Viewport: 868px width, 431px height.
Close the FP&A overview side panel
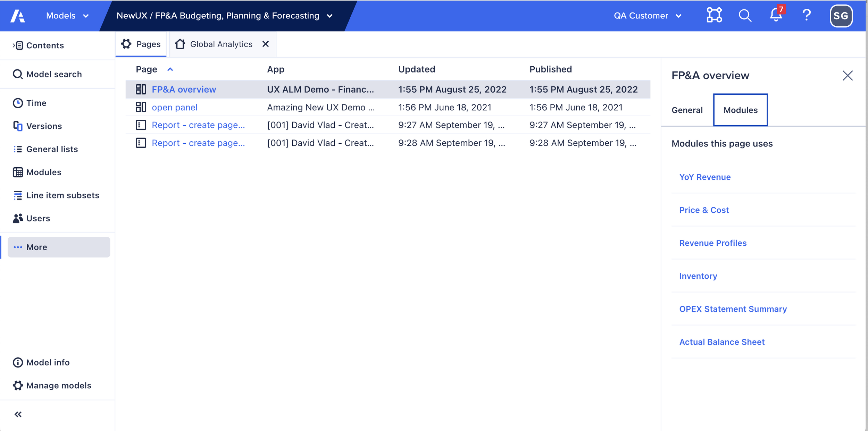[x=848, y=76]
